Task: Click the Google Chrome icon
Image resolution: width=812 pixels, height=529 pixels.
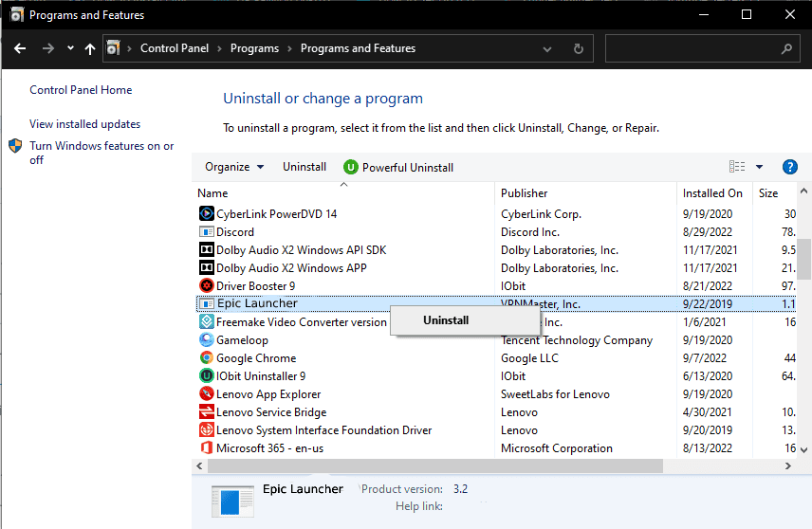Action: tap(207, 357)
